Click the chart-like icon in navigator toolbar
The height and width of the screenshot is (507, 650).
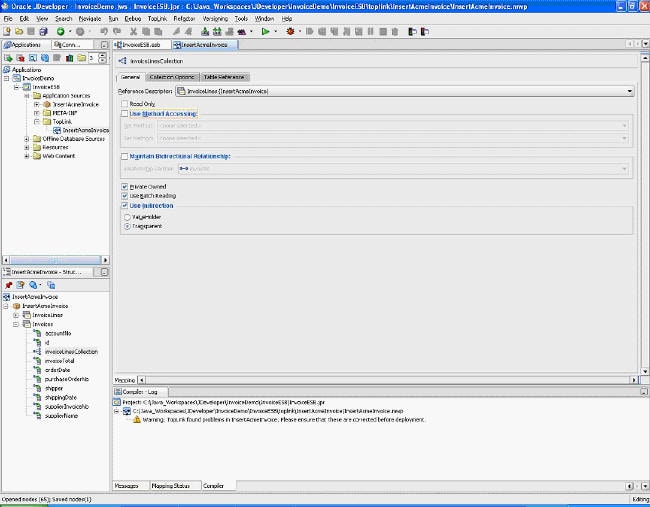(x=69, y=58)
